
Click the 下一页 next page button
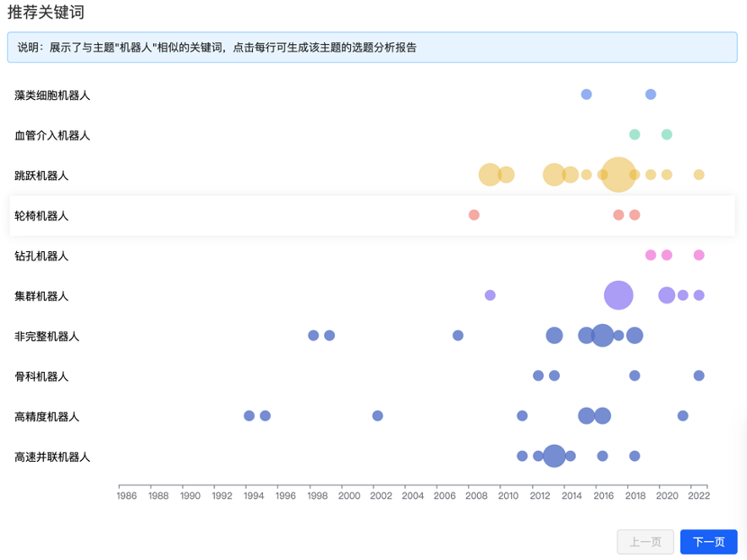[x=708, y=541]
